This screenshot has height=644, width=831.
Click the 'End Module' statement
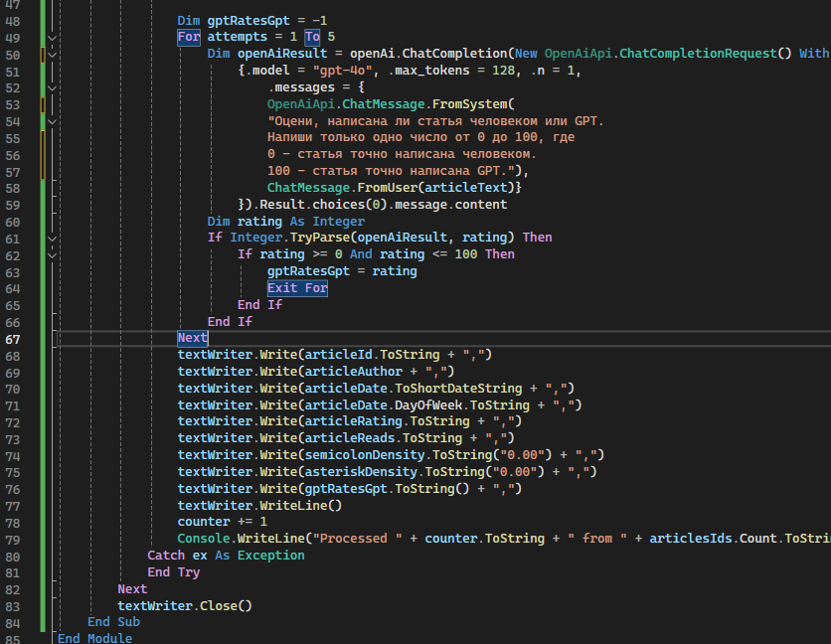coord(94,638)
